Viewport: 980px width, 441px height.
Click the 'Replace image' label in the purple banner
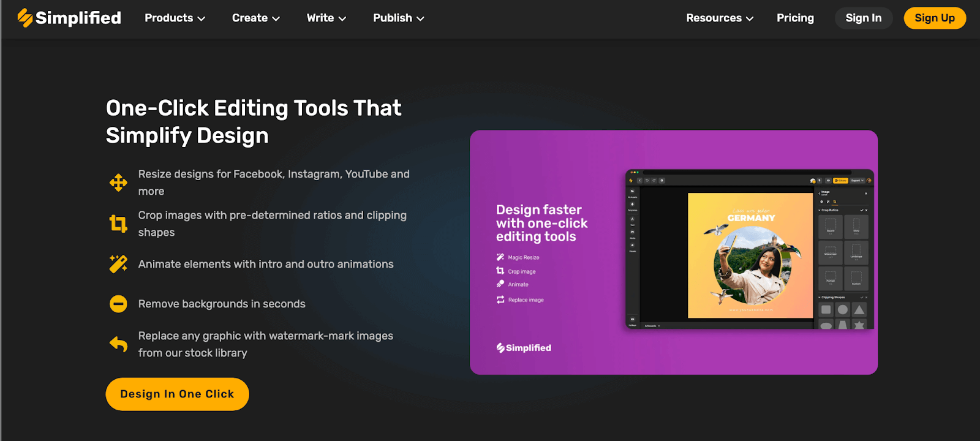(x=526, y=300)
